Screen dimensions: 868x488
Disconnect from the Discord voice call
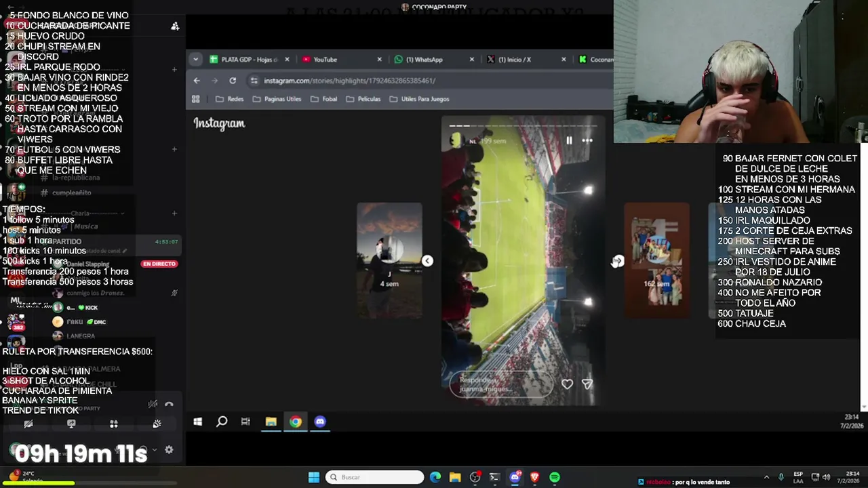(x=169, y=404)
